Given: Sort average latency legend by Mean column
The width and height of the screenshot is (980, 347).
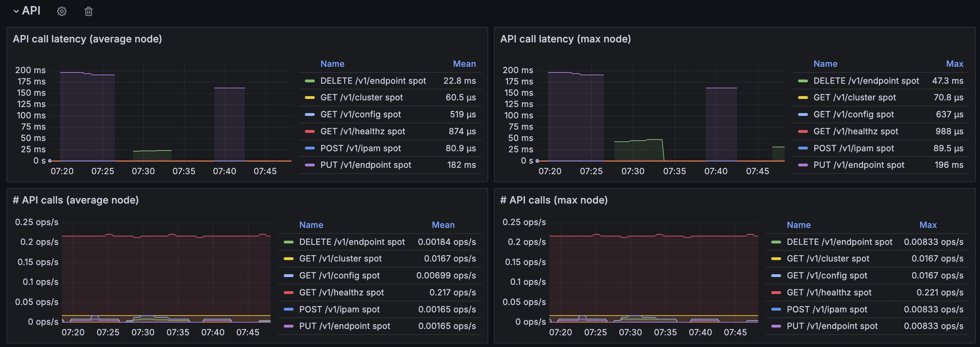Looking at the screenshot, I should (464, 64).
